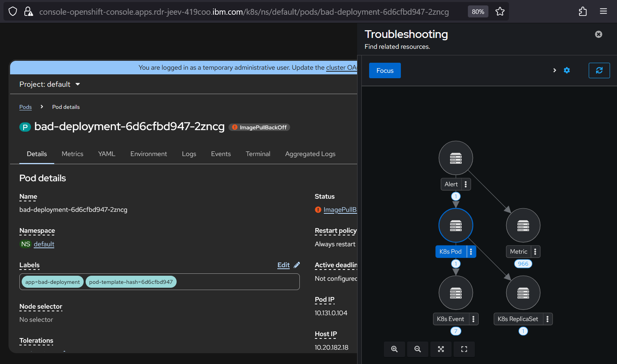
Task: Open the Aggregated Logs tab
Action: (310, 154)
